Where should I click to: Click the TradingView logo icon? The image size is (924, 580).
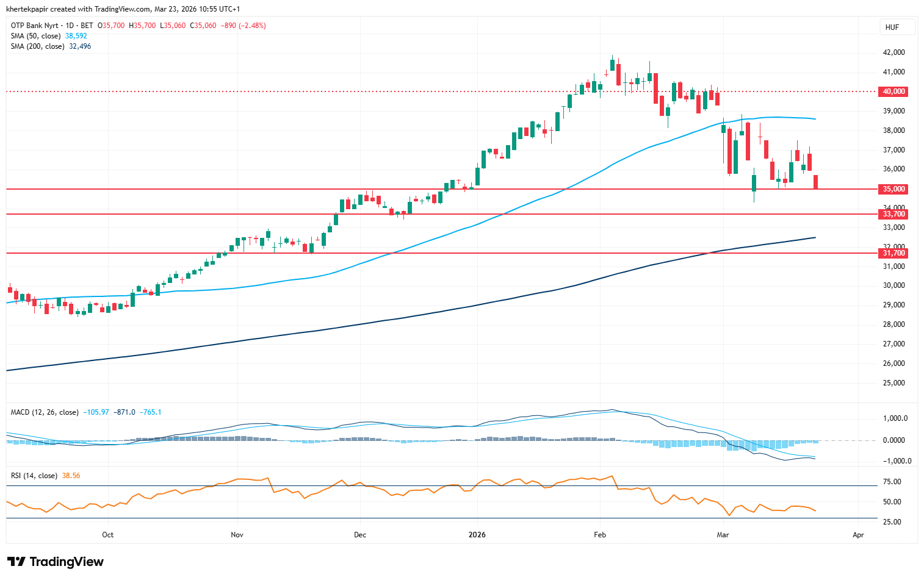click(16, 562)
